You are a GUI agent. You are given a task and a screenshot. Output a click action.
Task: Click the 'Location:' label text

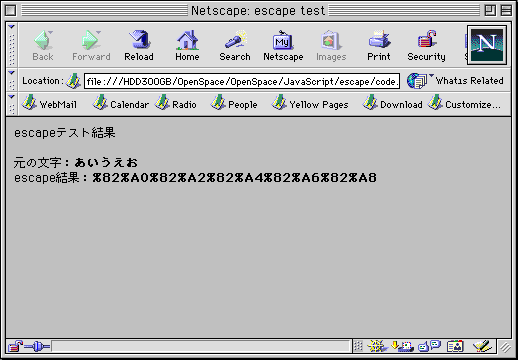coord(42,81)
